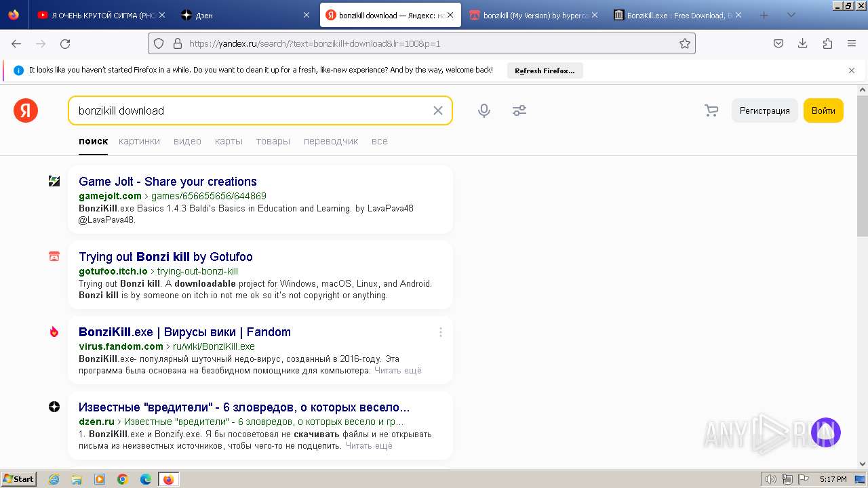Open Windows Explorer folder from taskbar
Viewport: 868px width, 488px height.
[x=77, y=479]
